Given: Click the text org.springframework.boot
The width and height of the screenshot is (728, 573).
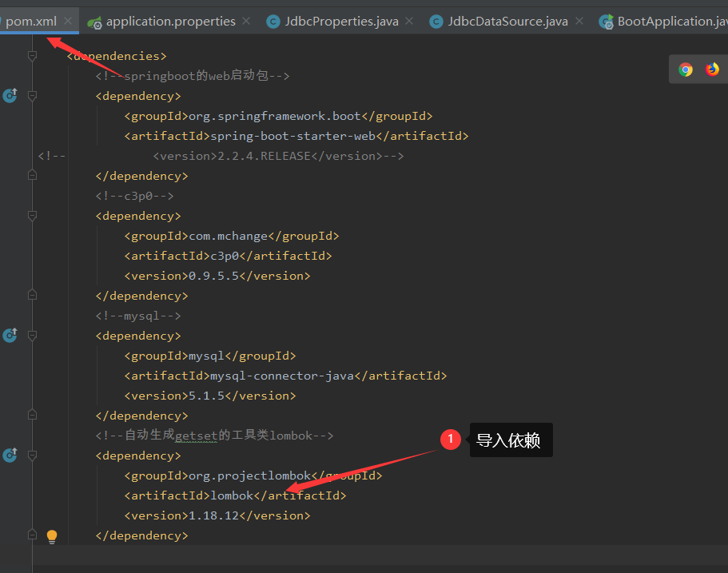Looking at the screenshot, I should click(275, 116).
